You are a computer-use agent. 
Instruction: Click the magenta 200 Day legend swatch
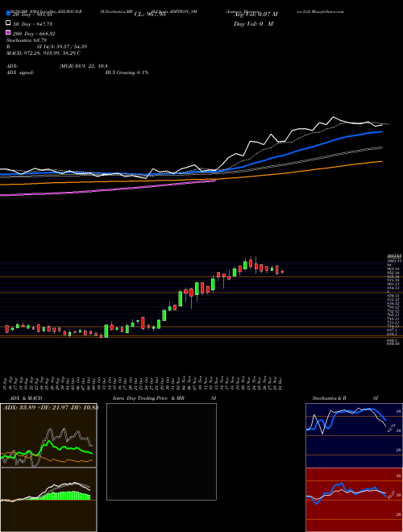(8, 33)
